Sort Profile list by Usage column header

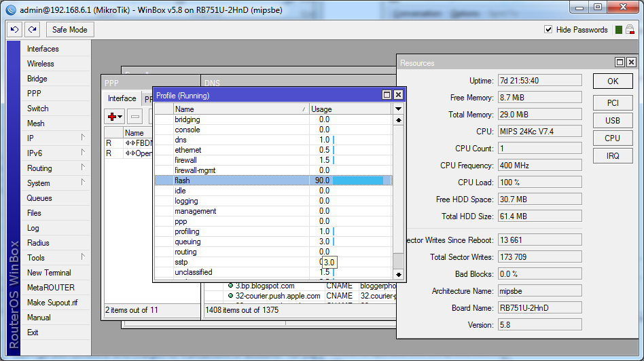pyautogui.click(x=351, y=109)
